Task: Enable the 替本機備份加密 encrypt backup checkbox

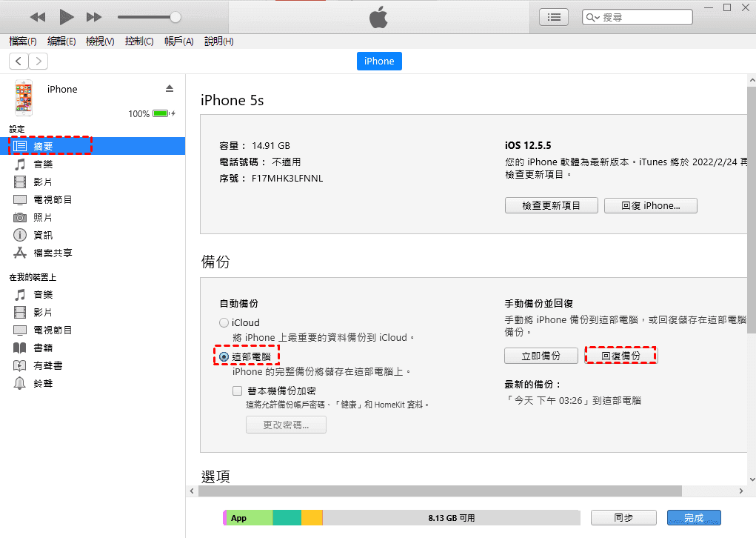Action: (x=238, y=391)
